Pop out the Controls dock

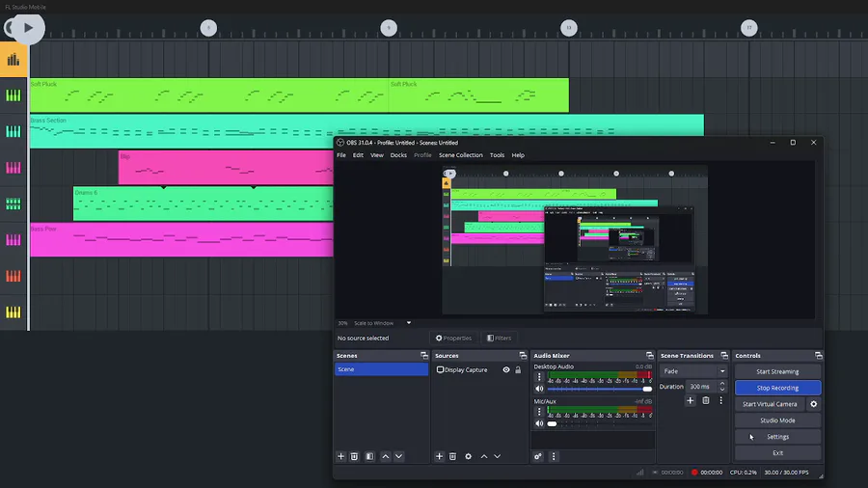[x=818, y=355]
